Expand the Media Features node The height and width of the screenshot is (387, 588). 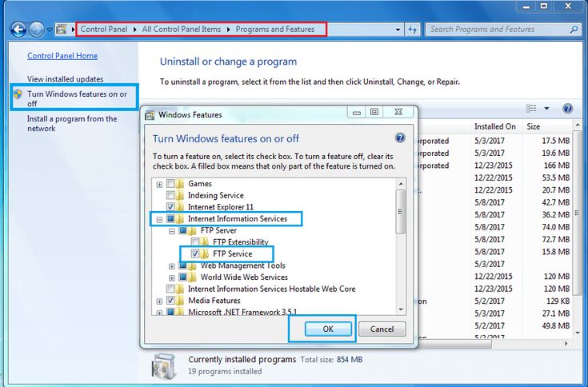pos(159,301)
